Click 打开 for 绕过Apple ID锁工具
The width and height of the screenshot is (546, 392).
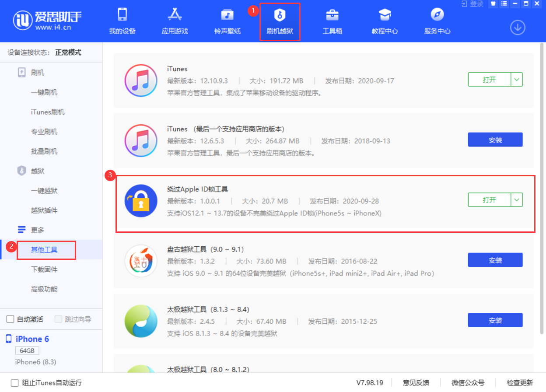[490, 200]
